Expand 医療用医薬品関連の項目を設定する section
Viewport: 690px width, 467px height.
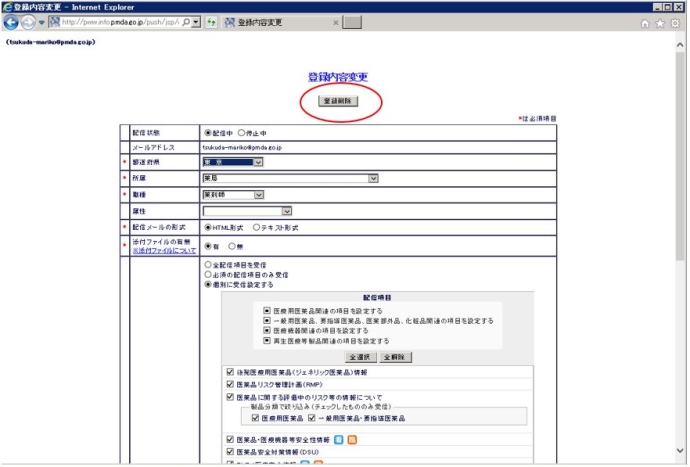[x=267, y=311]
